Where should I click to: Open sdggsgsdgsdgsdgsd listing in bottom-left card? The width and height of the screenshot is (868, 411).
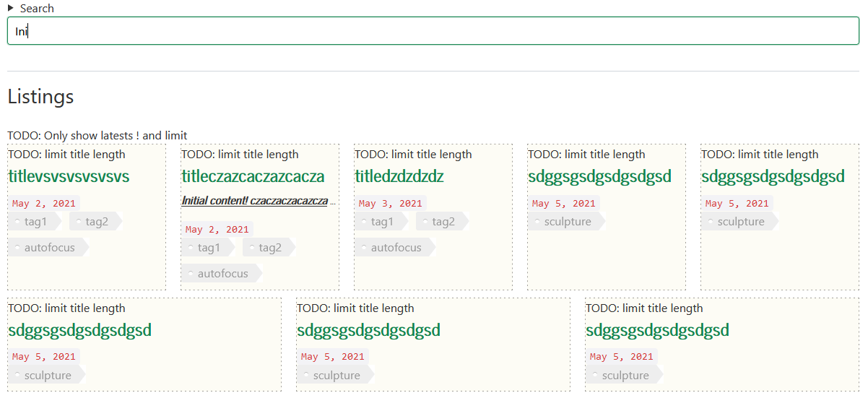(x=79, y=330)
